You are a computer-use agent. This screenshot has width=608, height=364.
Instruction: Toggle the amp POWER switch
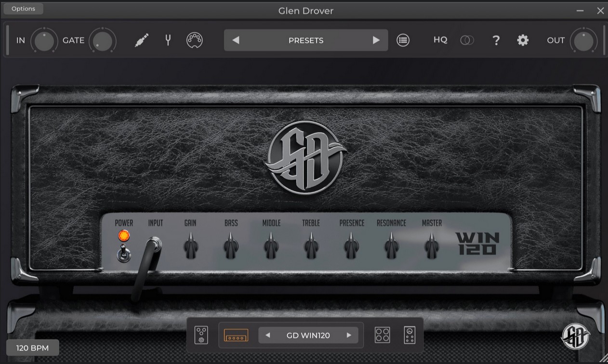[x=123, y=253]
